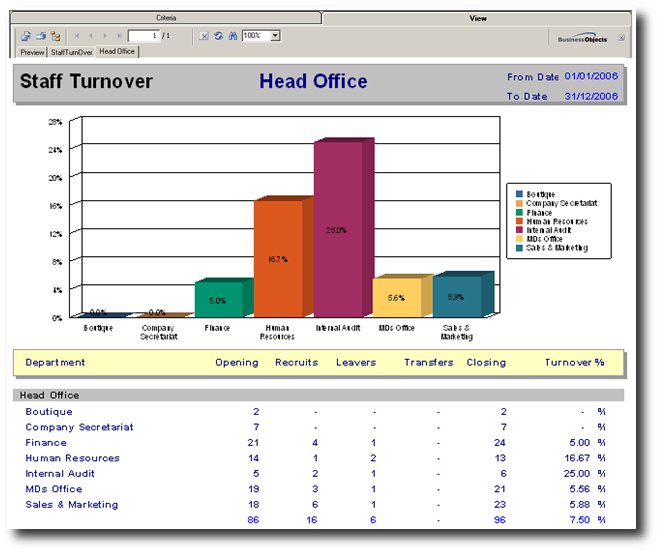Open the StaffTurnOver tab
The image size is (659, 552).
[72, 51]
